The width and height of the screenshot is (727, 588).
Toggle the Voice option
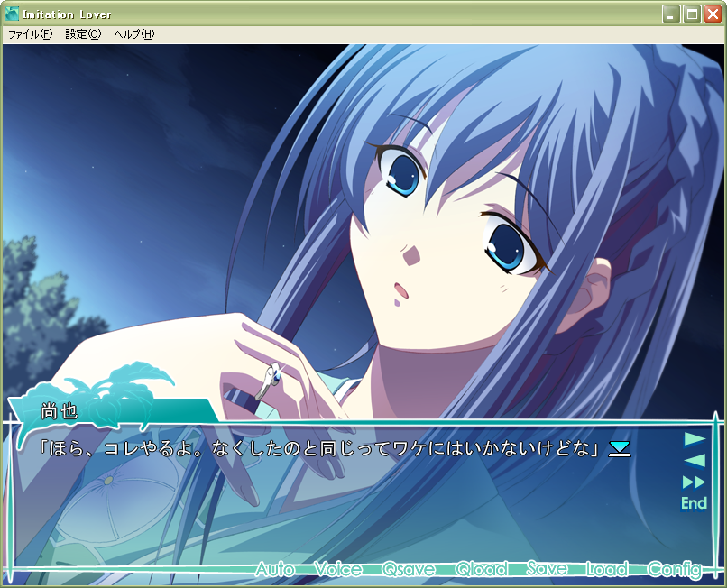pyautogui.click(x=338, y=569)
